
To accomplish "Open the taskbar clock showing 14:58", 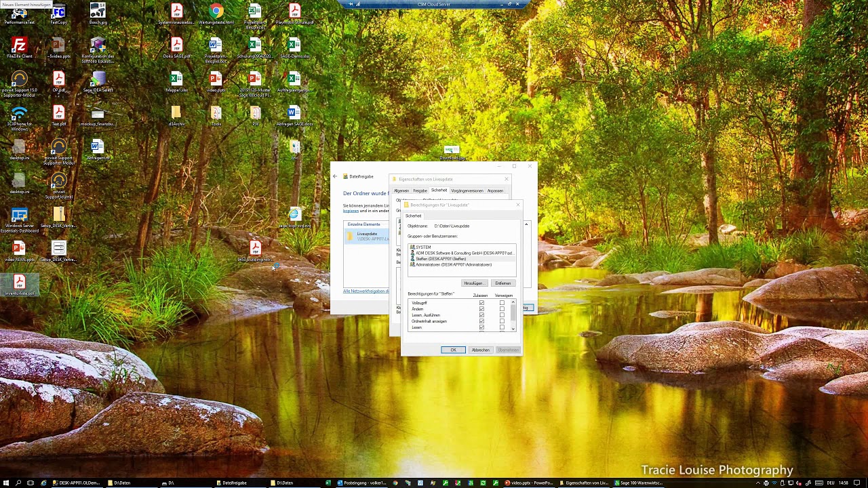I will pyautogui.click(x=843, y=483).
